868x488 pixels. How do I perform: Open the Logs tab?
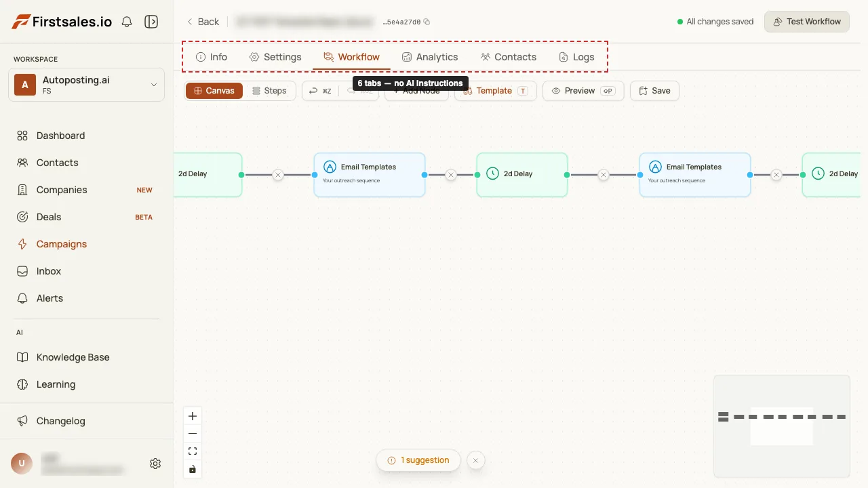[576, 57]
